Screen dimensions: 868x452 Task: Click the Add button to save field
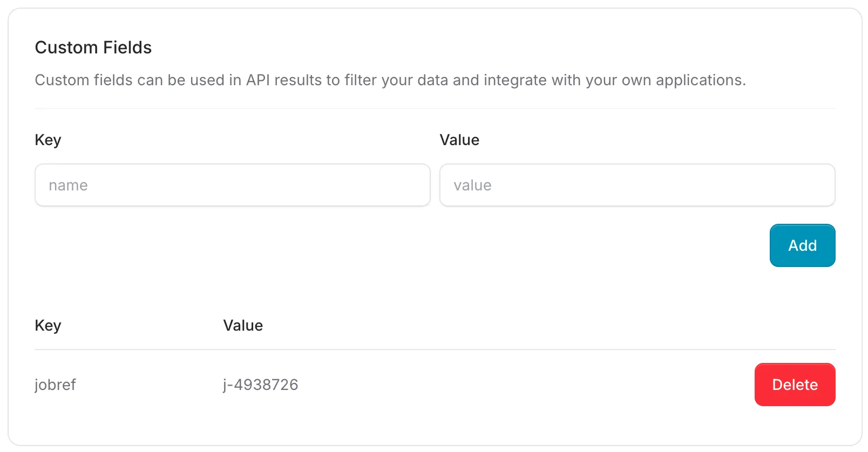point(802,245)
